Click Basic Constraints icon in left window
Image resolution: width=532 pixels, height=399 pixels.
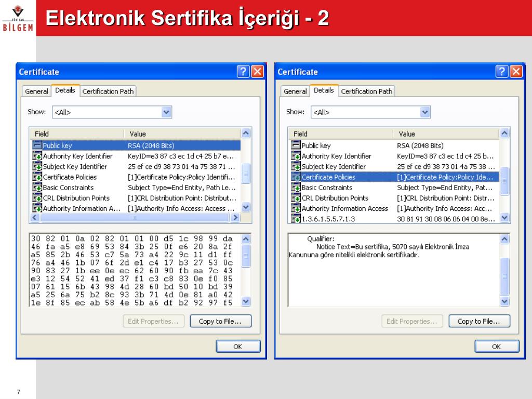click(37, 187)
